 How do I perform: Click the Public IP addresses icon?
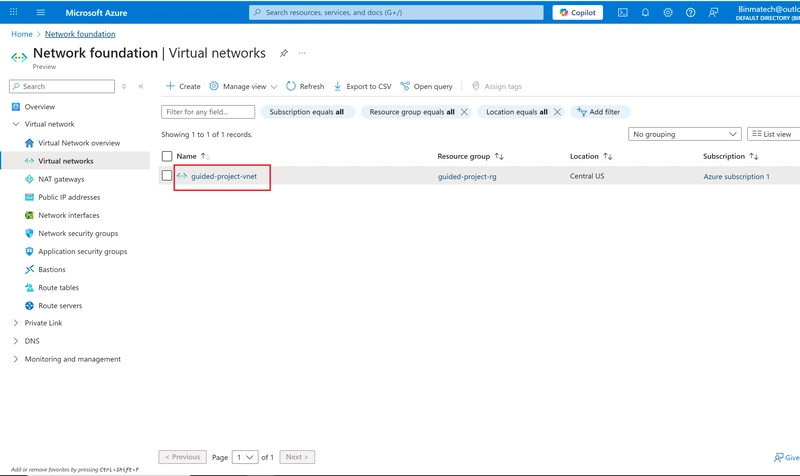(x=30, y=197)
